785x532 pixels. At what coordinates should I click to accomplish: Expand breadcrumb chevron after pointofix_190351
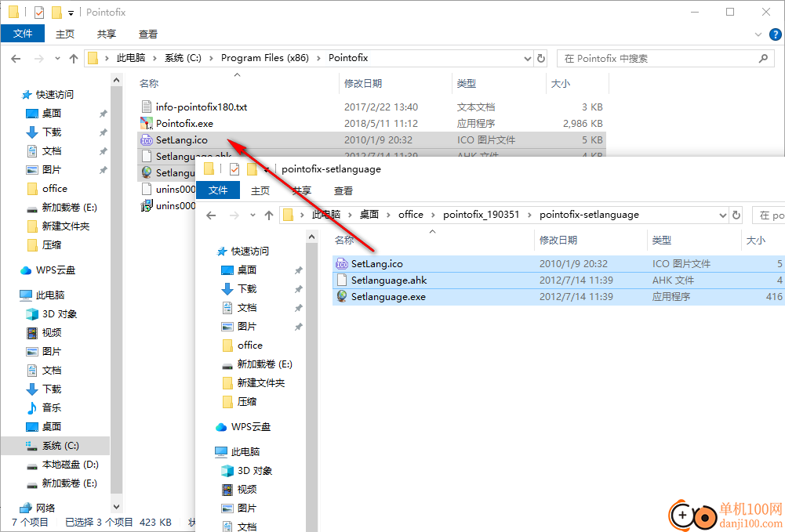pyautogui.click(x=529, y=215)
